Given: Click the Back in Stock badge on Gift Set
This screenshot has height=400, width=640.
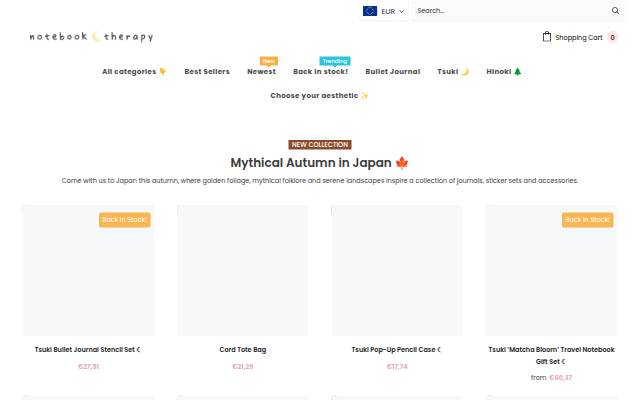Looking at the screenshot, I should pyautogui.click(x=587, y=220).
